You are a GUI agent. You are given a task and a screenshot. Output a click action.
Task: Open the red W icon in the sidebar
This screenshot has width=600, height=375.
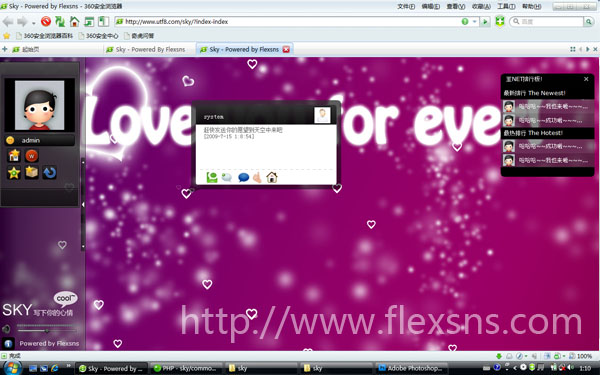[32, 156]
